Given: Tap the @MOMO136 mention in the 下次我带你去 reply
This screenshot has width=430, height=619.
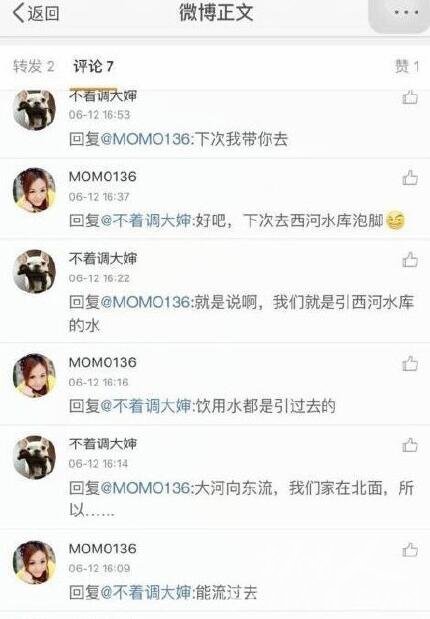Looking at the screenshot, I should point(146,139).
